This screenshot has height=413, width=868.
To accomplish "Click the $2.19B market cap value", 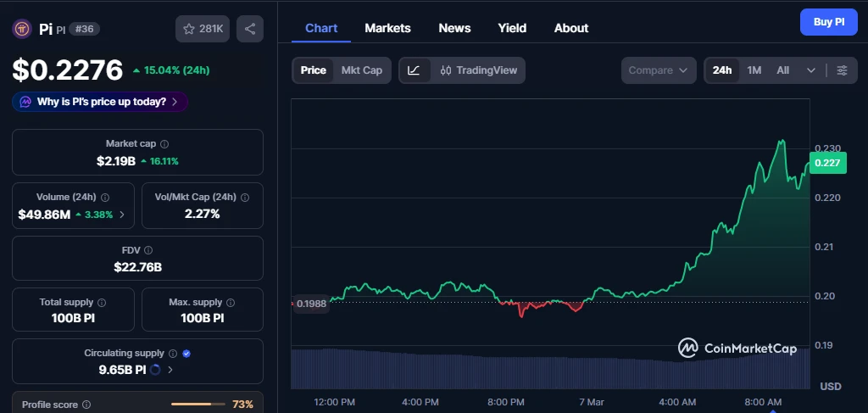I will 115,161.
